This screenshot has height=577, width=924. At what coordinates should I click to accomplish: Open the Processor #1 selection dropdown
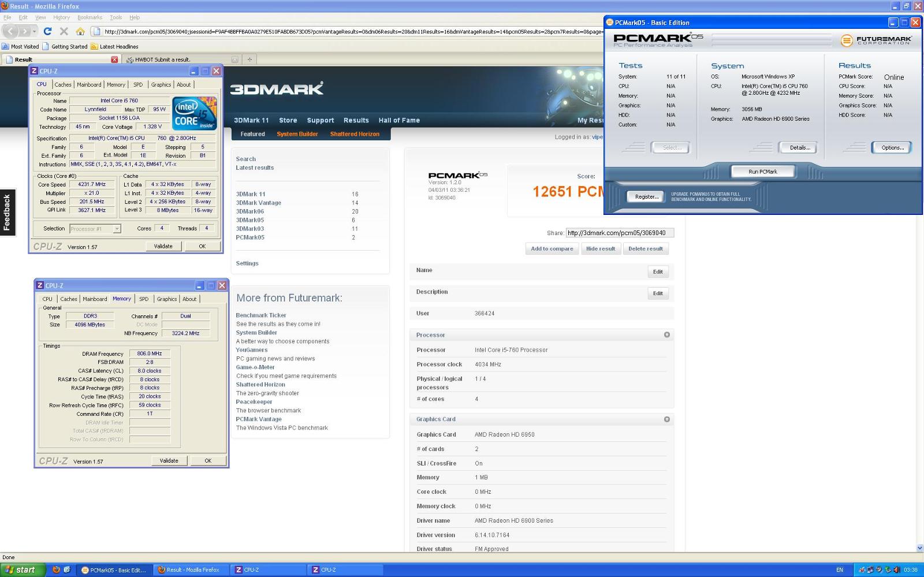[95, 229]
